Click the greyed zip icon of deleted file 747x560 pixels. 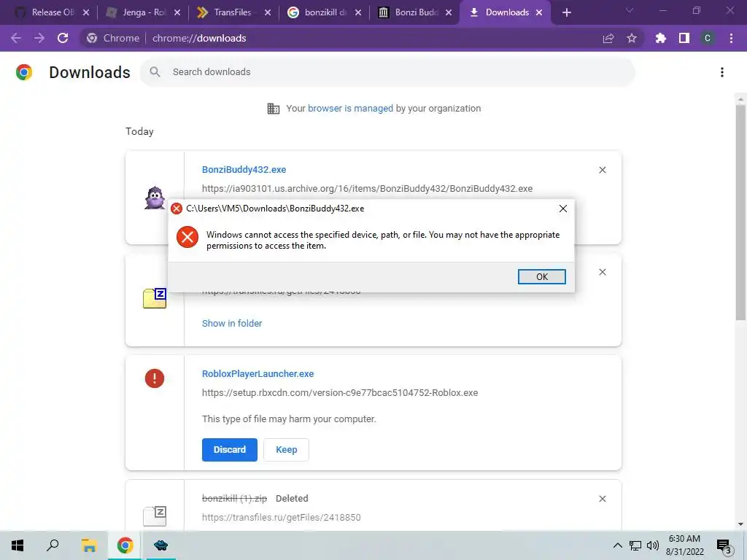(155, 516)
